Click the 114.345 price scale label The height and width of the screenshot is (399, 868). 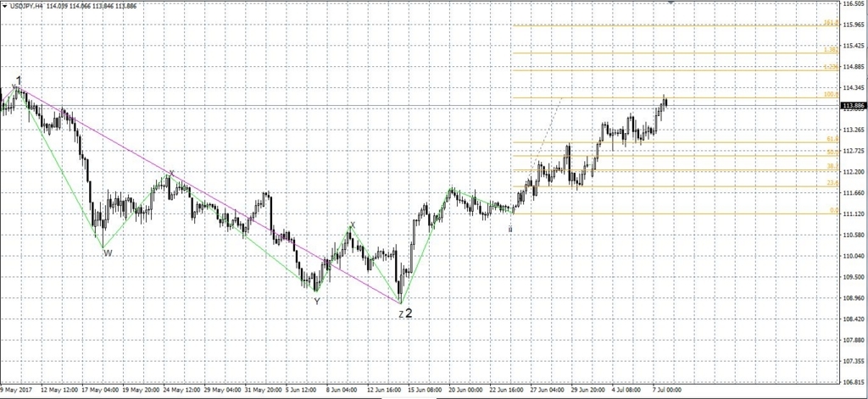(x=854, y=88)
